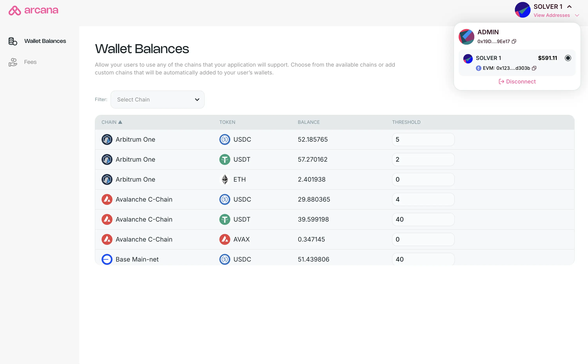Click the arcana logo

[x=33, y=10]
